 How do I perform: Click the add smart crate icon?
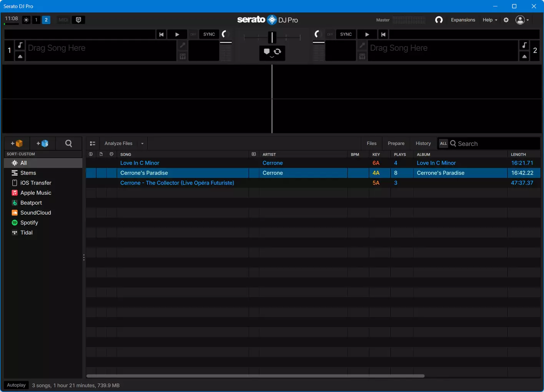(42, 143)
